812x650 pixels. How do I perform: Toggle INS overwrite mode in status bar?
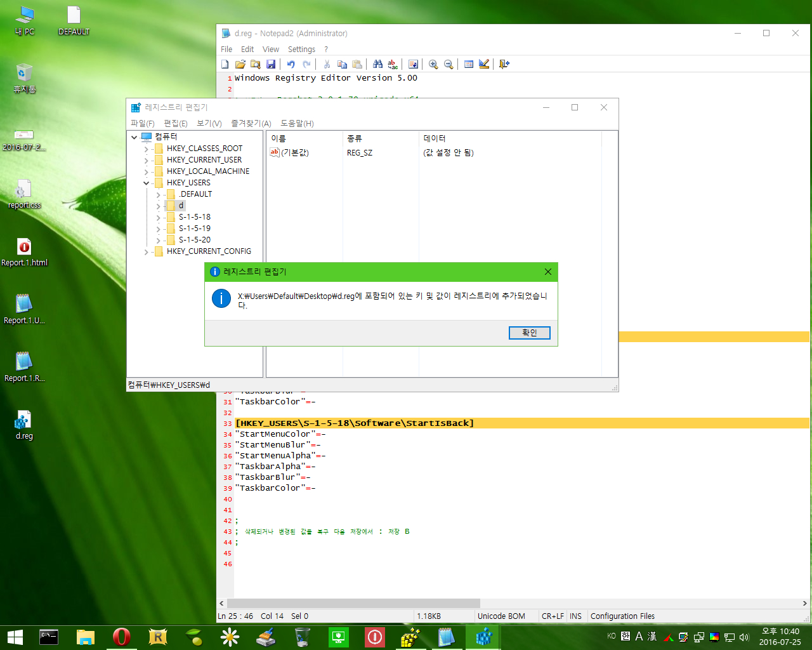[575, 616]
